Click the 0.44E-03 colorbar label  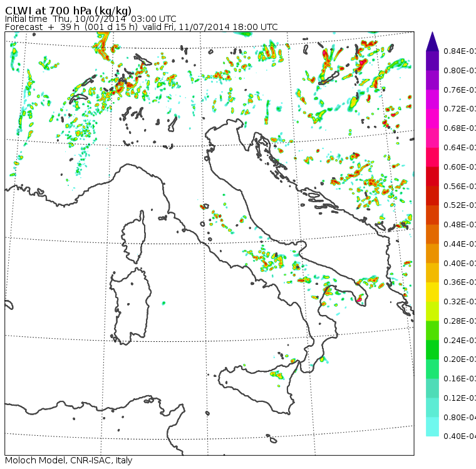(x=460, y=244)
